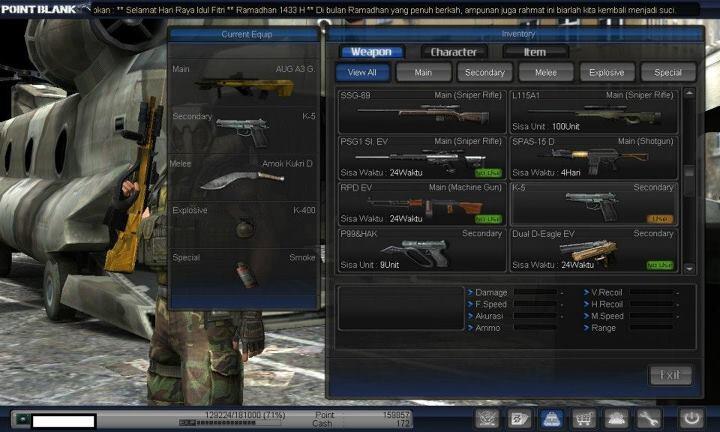Switch to the Item tab
This screenshot has height=432, width=720.
535,52
